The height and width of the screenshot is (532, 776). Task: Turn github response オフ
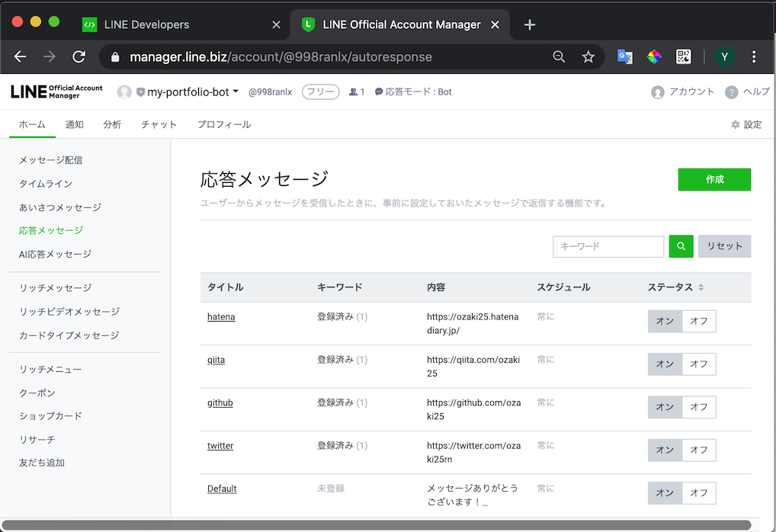(x=699, y=407)
